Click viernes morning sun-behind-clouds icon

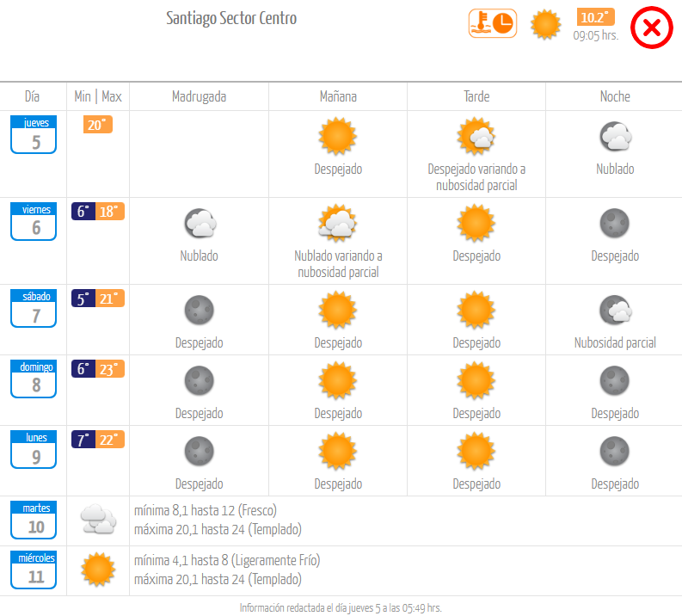pos(338,223)
